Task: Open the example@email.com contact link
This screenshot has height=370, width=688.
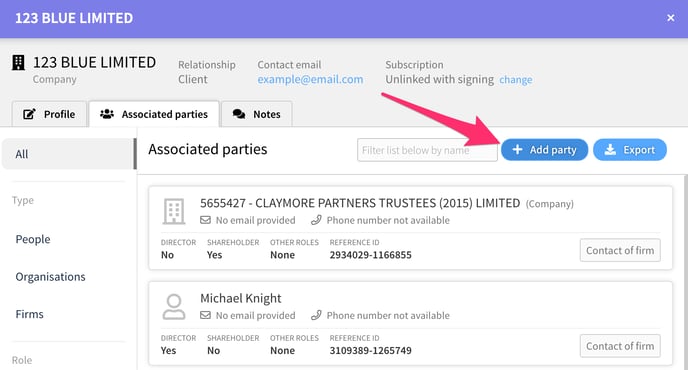Action: click(x=310, y=79)
